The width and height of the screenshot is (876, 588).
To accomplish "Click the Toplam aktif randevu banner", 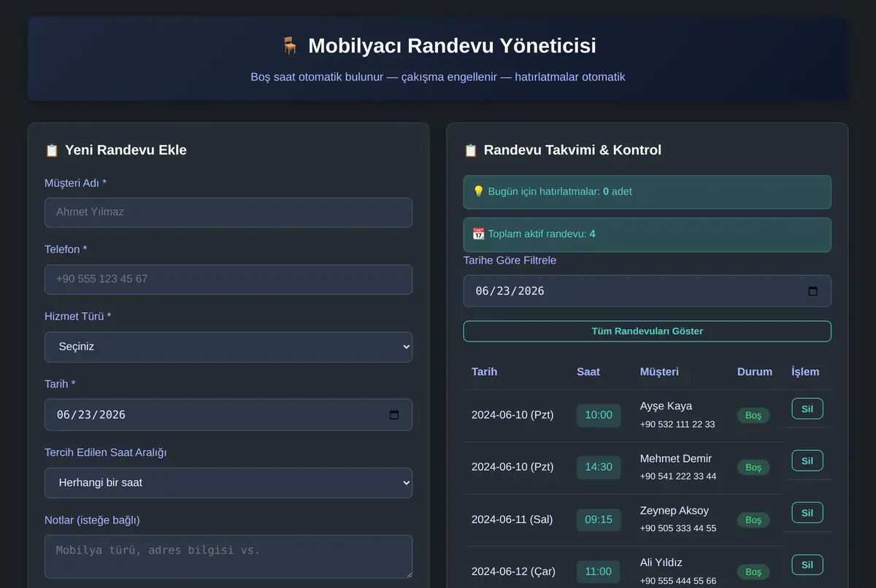I will (x=648, y=234).
